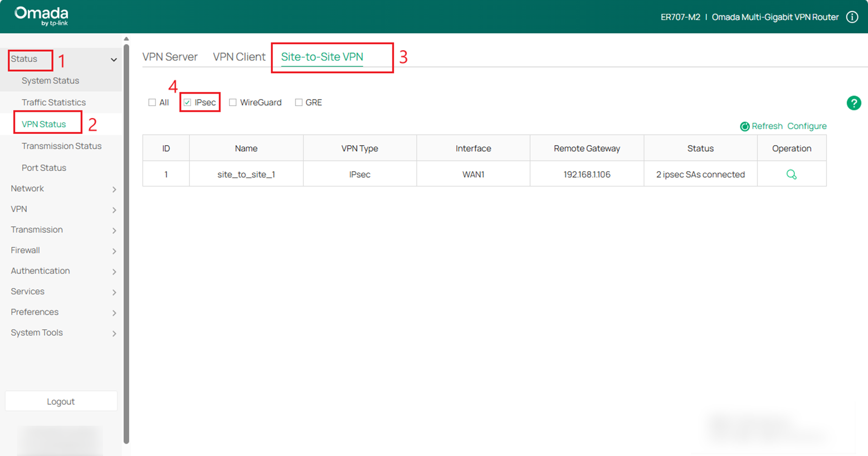Collapse the Status section

[x=114, y=59]
